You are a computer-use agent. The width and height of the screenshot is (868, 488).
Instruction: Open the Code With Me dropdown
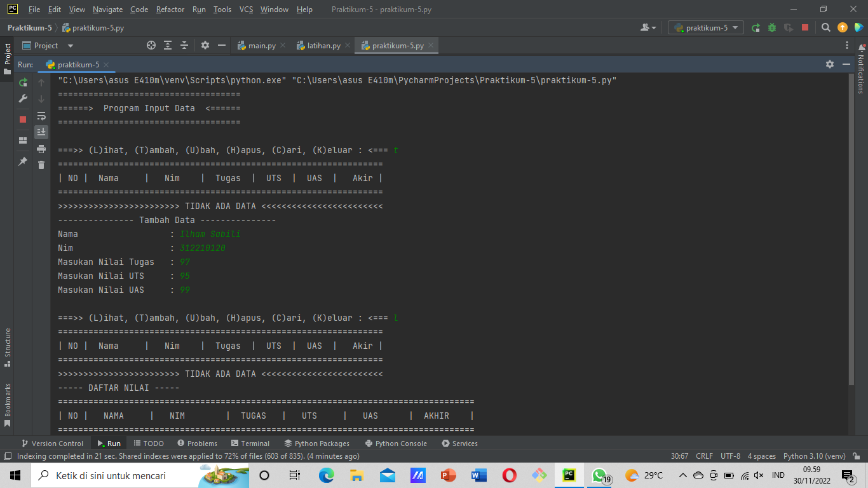point(649,27)
